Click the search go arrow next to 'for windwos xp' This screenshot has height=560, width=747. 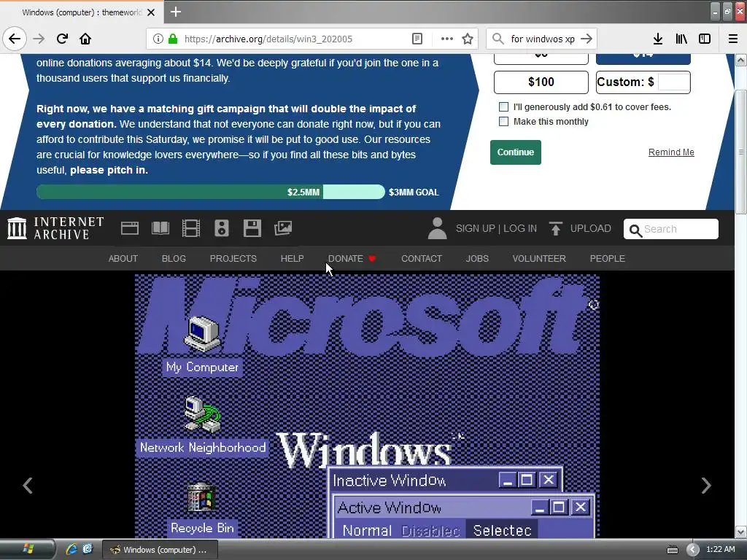click(x=587, y=39)
